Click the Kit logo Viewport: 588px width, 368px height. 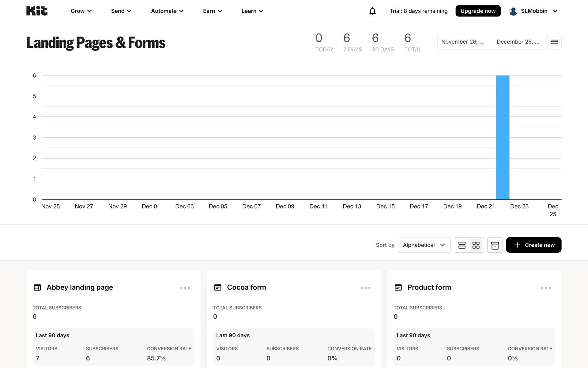point(37,11)
